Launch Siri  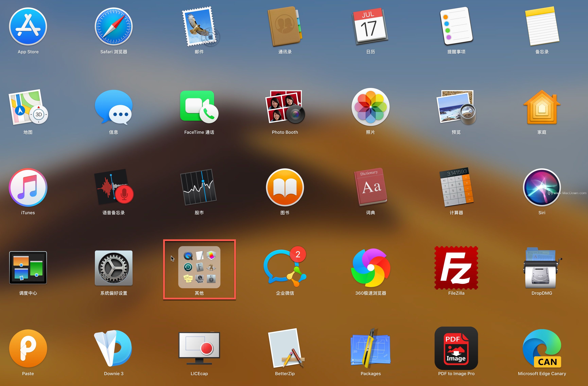point(542,187)
